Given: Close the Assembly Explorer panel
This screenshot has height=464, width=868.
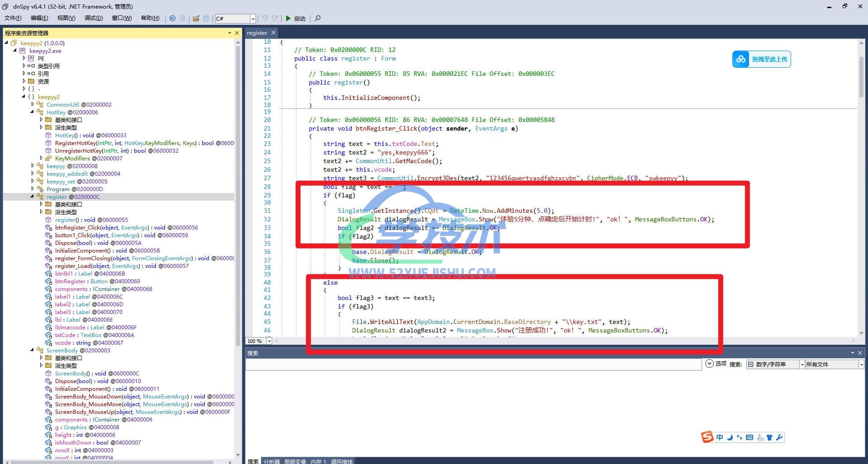Looking at the screenshot, I should (236, 33).
